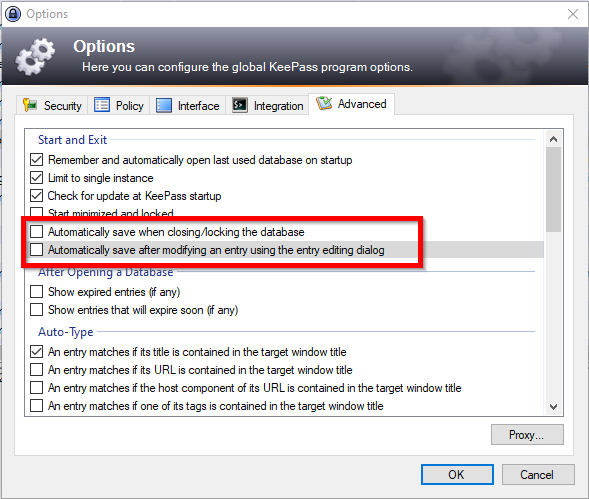Click the Interface tab window icon

(x=164, y=106)
